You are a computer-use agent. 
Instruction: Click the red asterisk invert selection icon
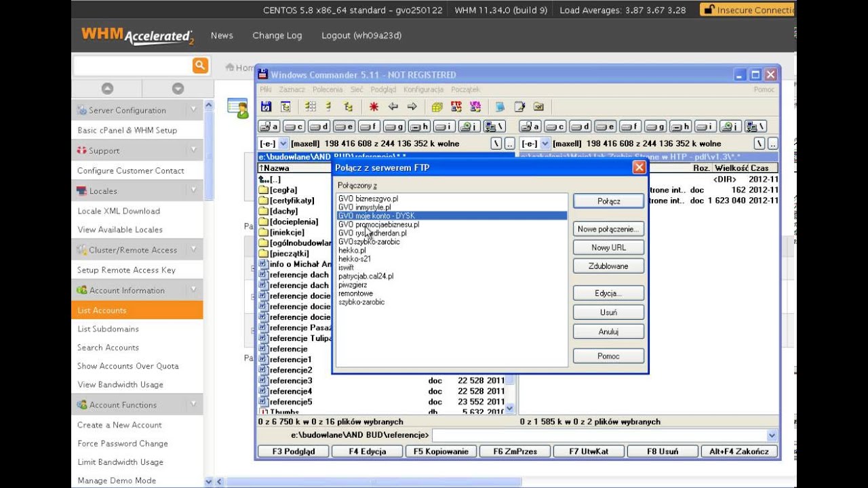(x=374, y=106)
